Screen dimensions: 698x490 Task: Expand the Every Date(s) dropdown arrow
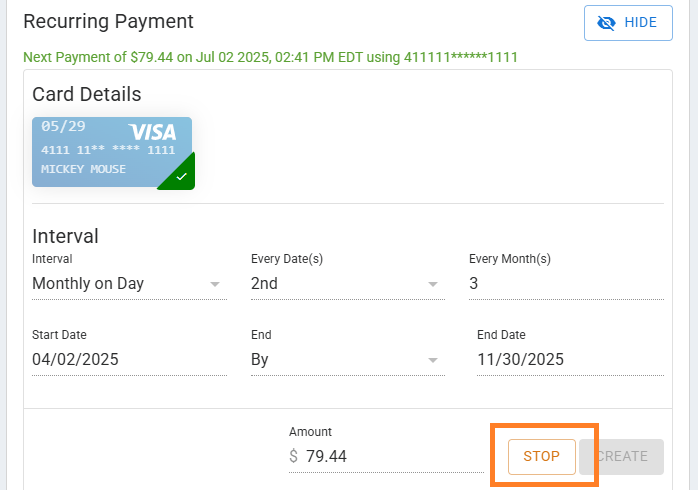(434, 284)
